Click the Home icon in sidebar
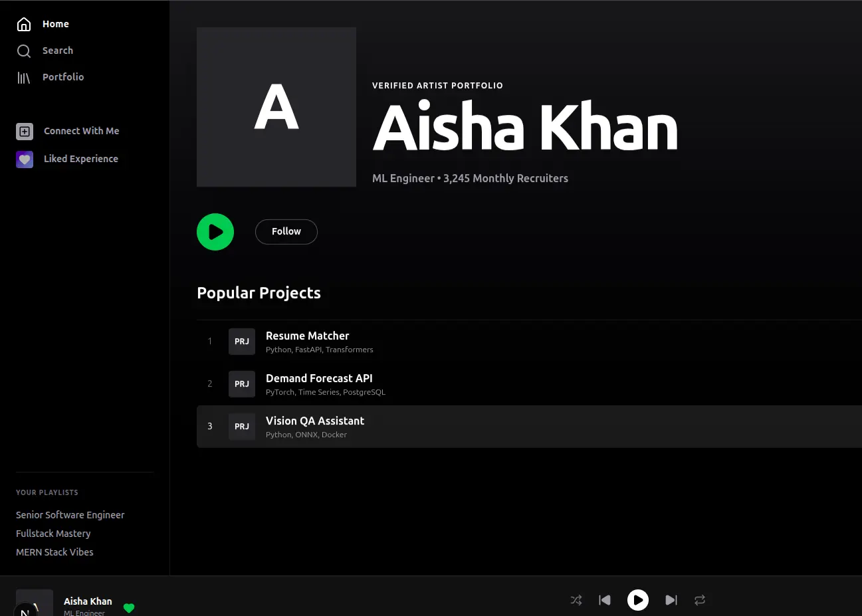The height and width of the screenshot is (616, 862). pyautogui.click(x=24, y=25)
